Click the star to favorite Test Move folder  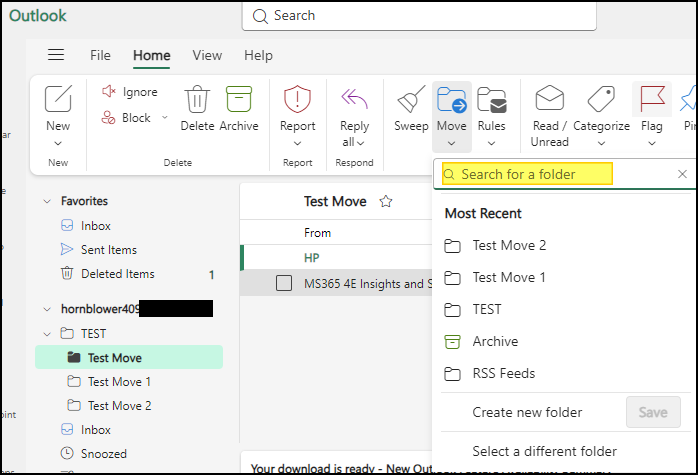(386, 202)
